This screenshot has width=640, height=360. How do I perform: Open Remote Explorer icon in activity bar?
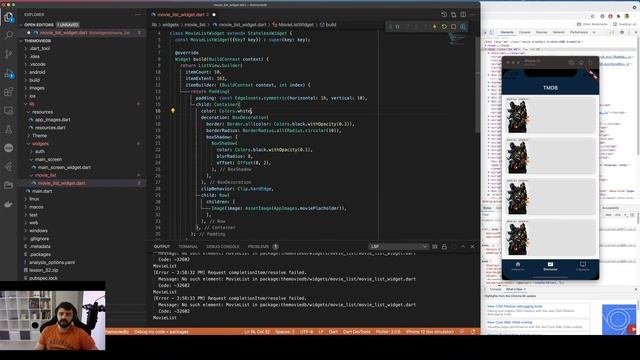coord(9,111)
